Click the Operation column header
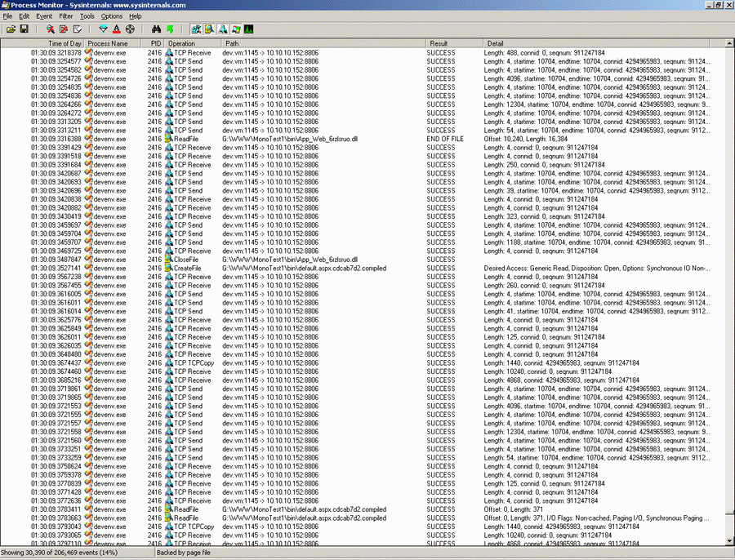This screenshot has height=560, width=735. [193, 43]
